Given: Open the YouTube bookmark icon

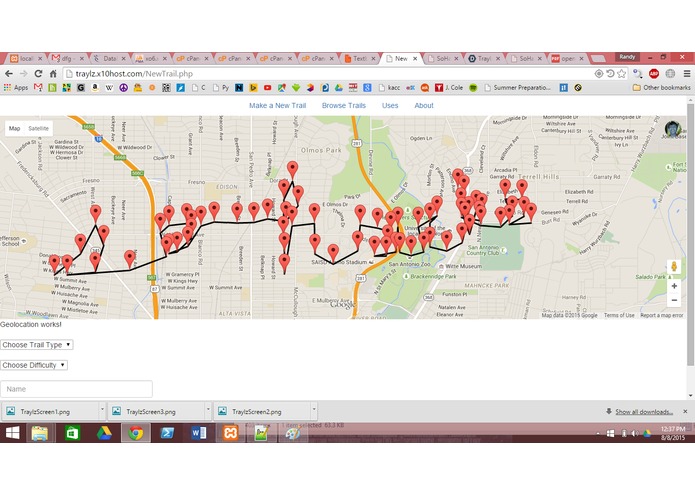Looking at the screenshot, I should (x=267, y=88).
